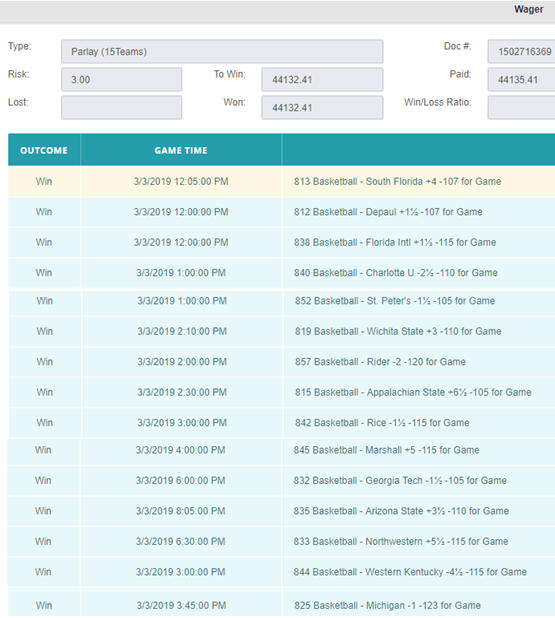The width and height of the screenshot is (555, 618).
Task: Click the GAME TIME column header
Action: click(x=181, y=150)
